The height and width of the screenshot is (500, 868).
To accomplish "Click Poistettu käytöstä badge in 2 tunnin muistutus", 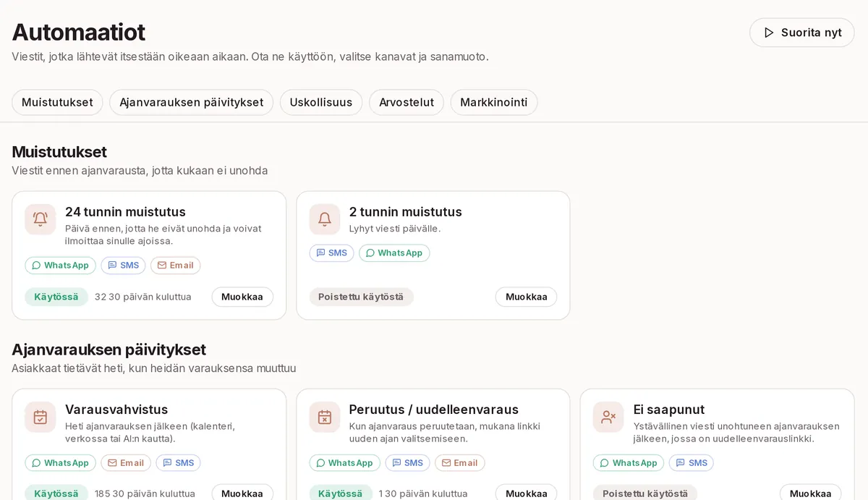I will 362,297.
